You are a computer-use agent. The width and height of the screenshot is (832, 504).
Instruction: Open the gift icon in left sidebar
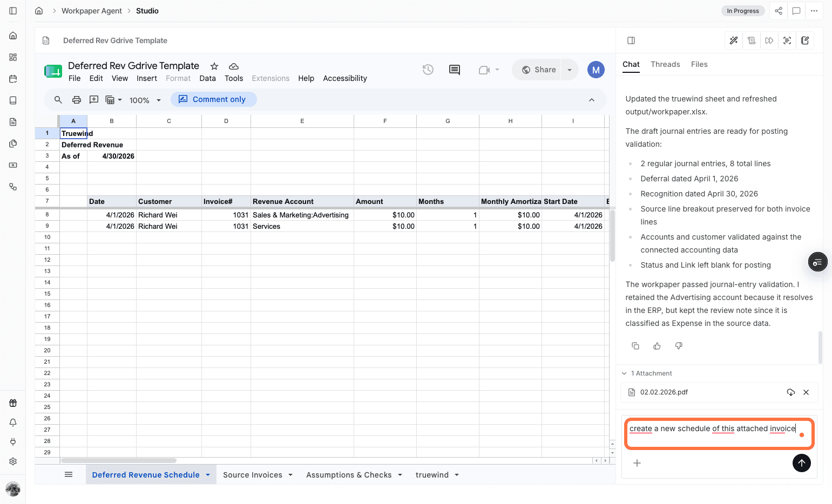[13, 403]
